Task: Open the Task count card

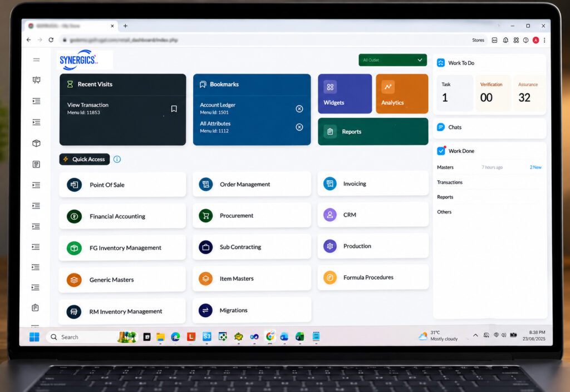Action: [x=455, y=93]
